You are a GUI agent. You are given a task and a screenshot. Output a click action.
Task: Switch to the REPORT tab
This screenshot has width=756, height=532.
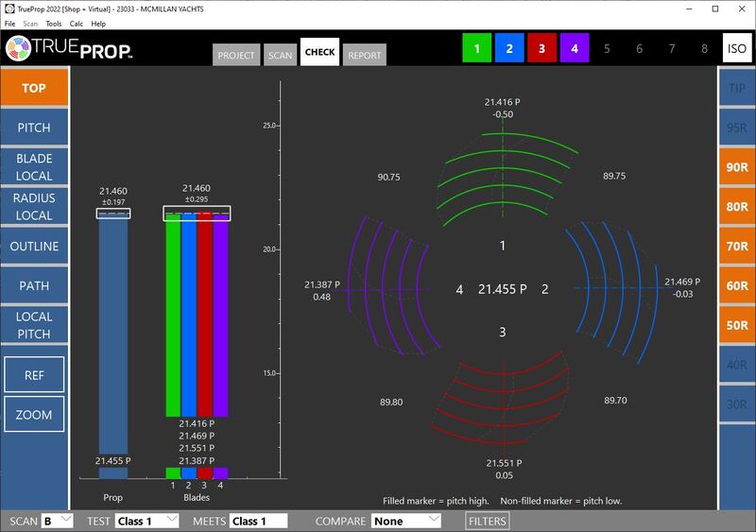coord(364,55)
